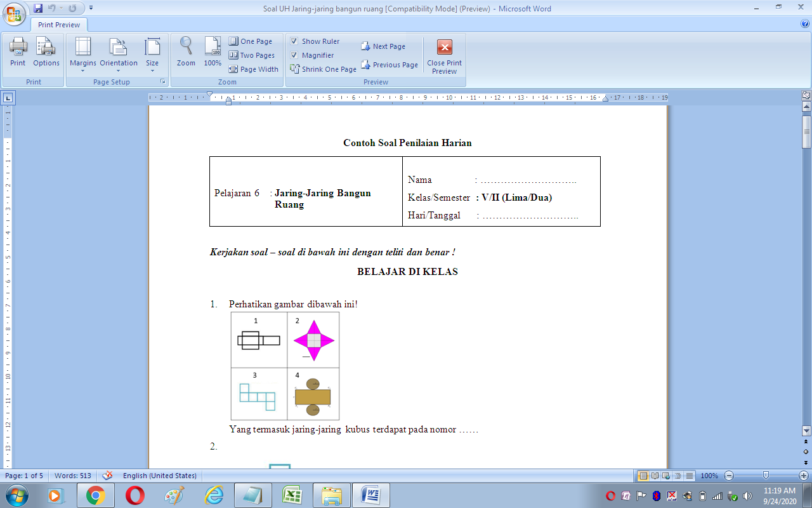
Task: Open Microsoft Word Help icon
Action: coord(805,24)
